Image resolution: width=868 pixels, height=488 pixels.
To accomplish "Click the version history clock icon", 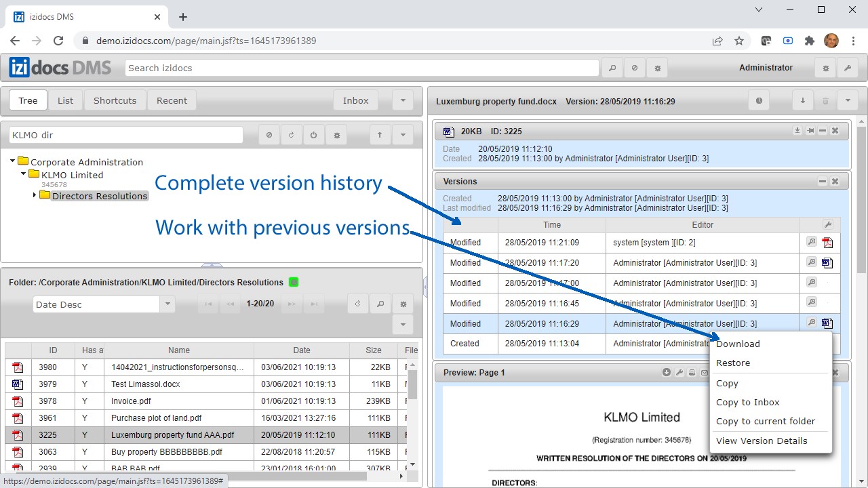I will [759, 101].
